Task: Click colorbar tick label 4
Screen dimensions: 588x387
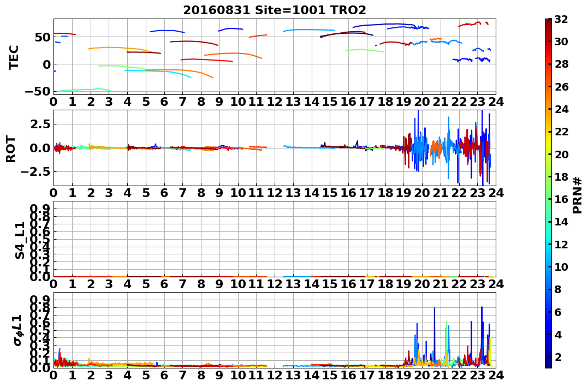Action: coord(559,334)
